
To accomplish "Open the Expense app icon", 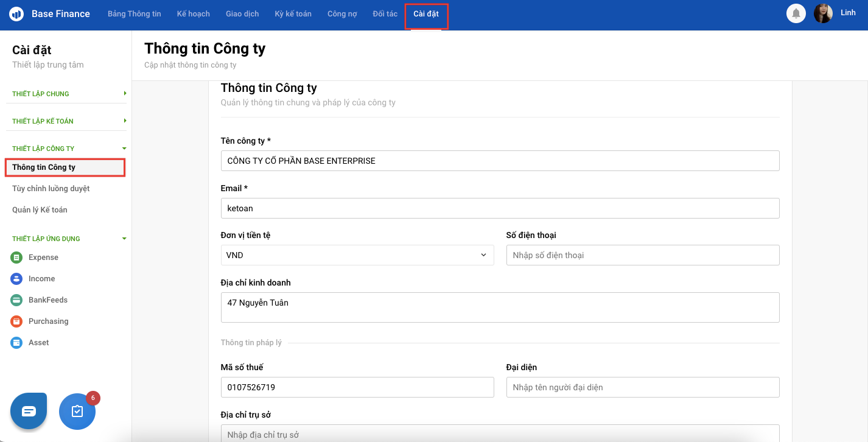I will point(16,258).
